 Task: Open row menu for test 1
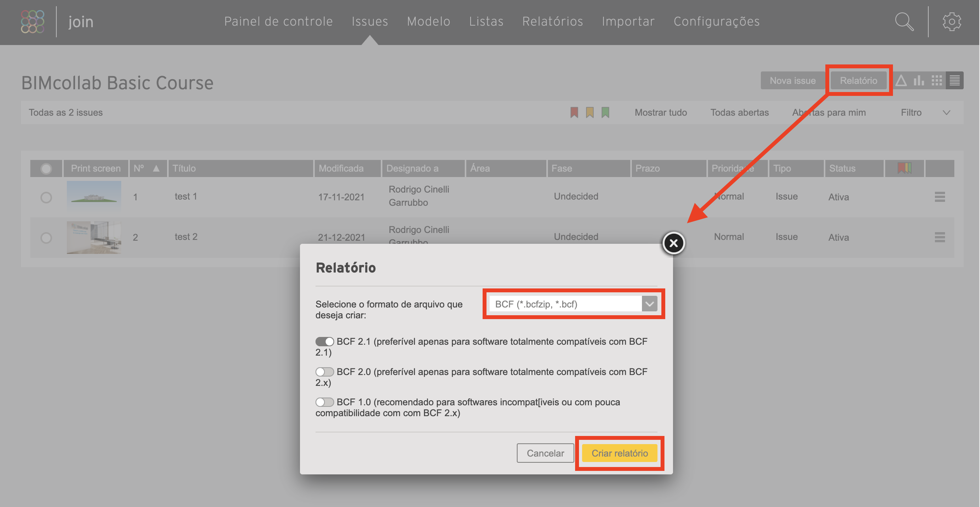(940, 197)
